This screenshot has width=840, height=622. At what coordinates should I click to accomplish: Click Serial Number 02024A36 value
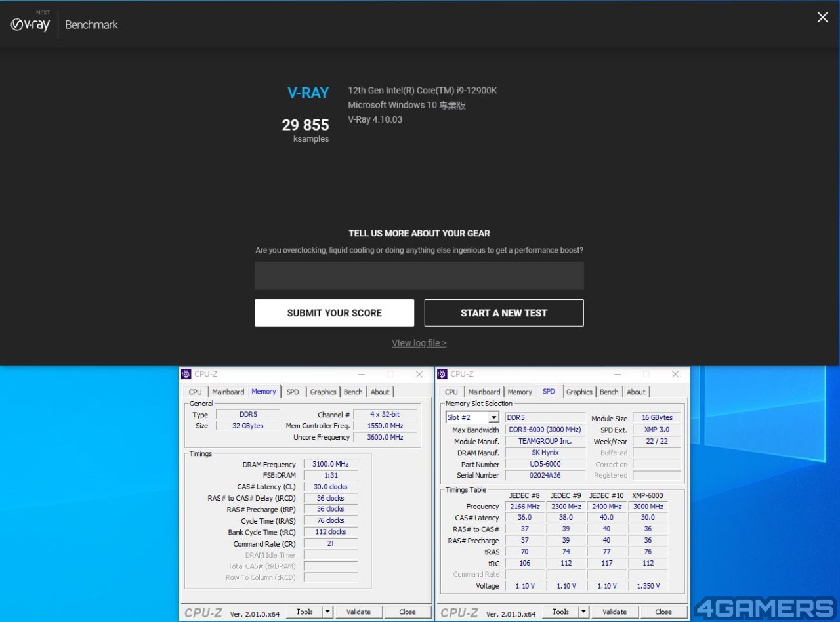click(545, 475)
